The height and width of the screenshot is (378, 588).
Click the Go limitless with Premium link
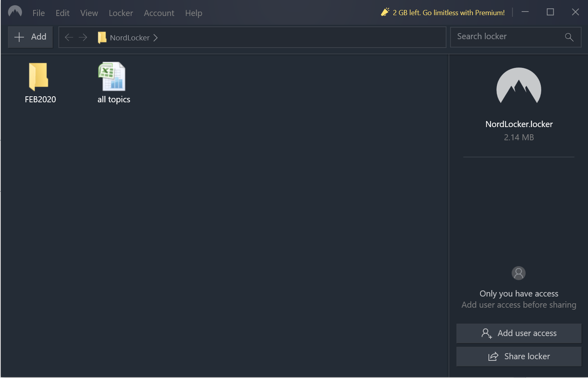pyautogui.click(x=448, y=13)
